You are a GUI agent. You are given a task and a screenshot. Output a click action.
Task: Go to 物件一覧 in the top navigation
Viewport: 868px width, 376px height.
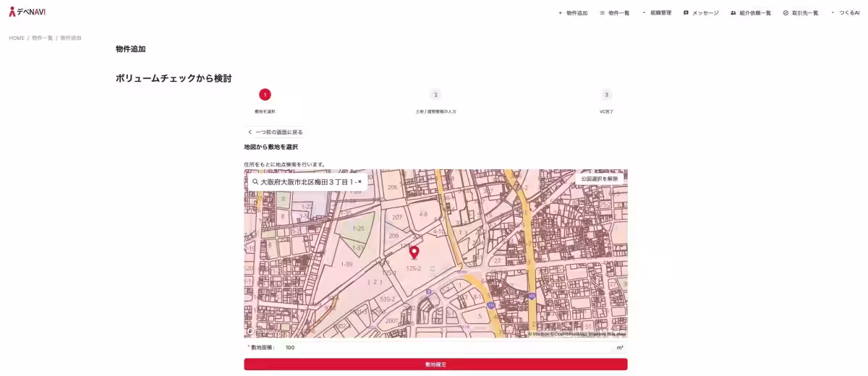click(615, 13)
